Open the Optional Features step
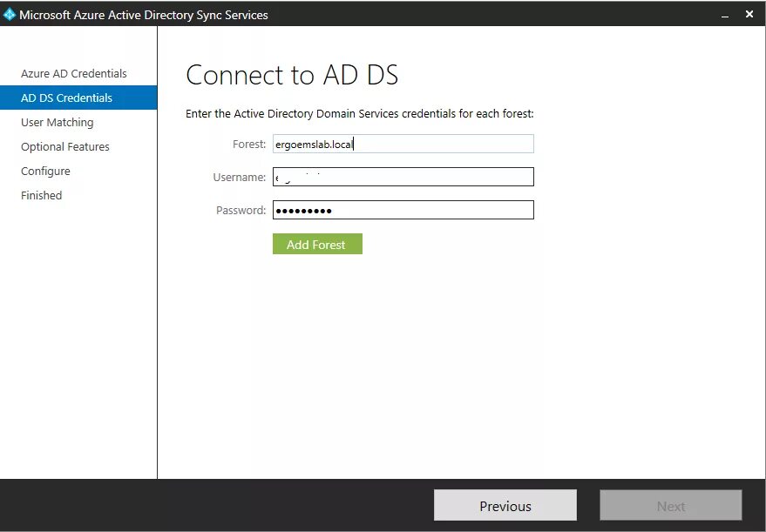 click(x=64, y=146)
